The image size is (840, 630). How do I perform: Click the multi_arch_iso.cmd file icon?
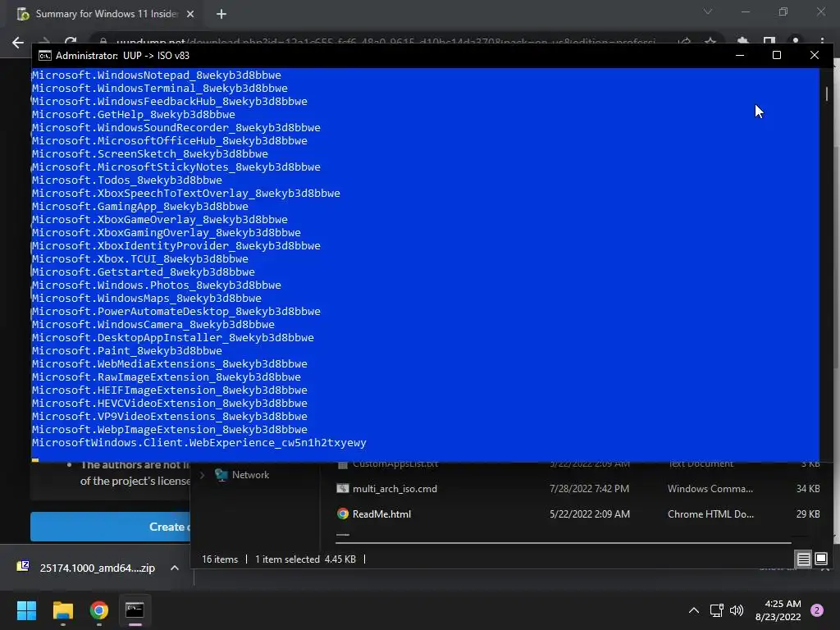(x=343, y=488)
